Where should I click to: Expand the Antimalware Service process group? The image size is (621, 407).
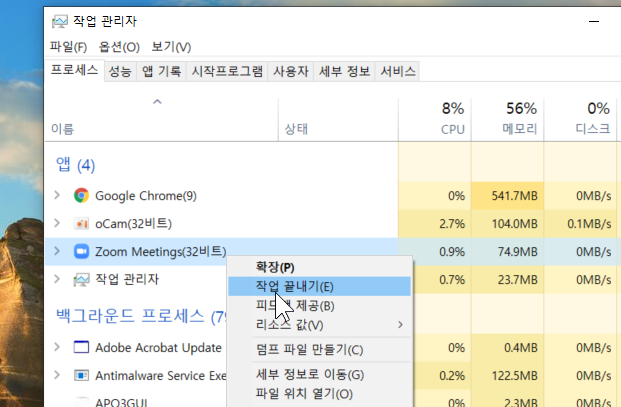pyautogui.click(x=57, y=376)
